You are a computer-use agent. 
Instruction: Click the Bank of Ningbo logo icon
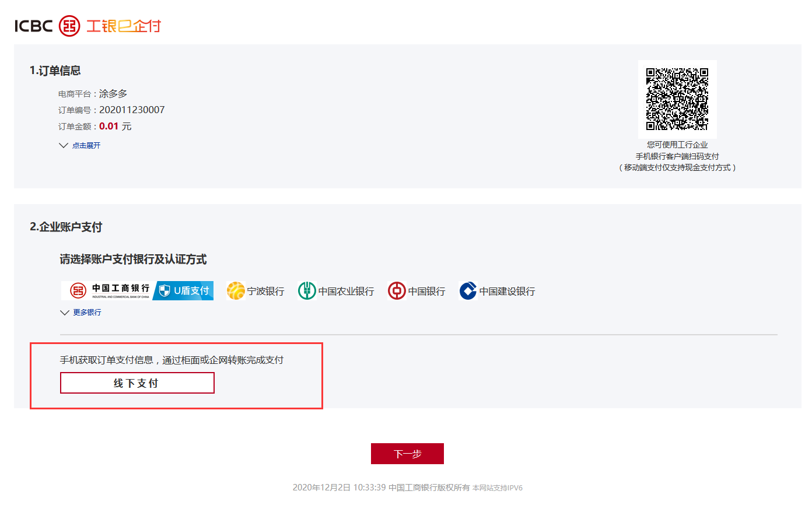(236, 290)
